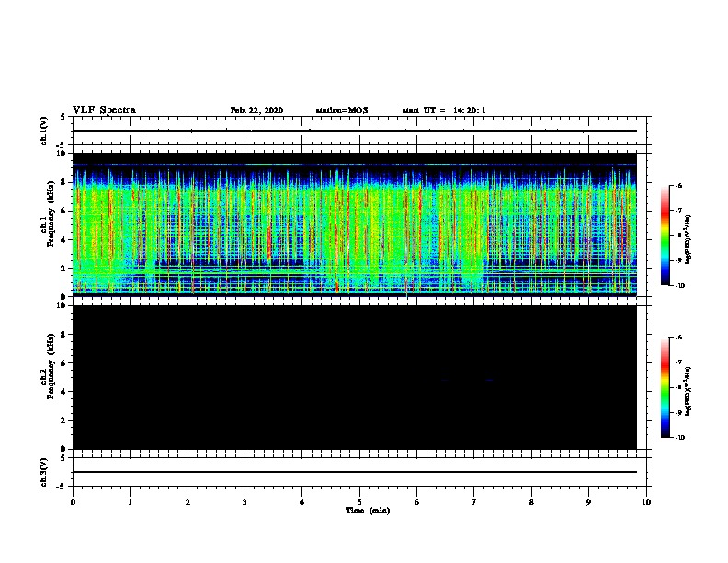The width and height of the screenshot is (728, 563).
Task: Click the "6" kHz tick of ch.1 spectrogram
Action: click(x=63, y=211)
